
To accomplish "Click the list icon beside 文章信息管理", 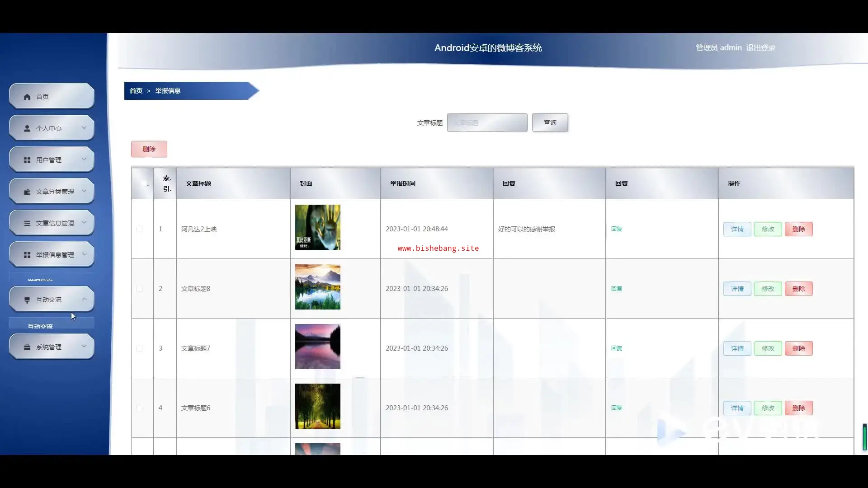I will 27,223.
